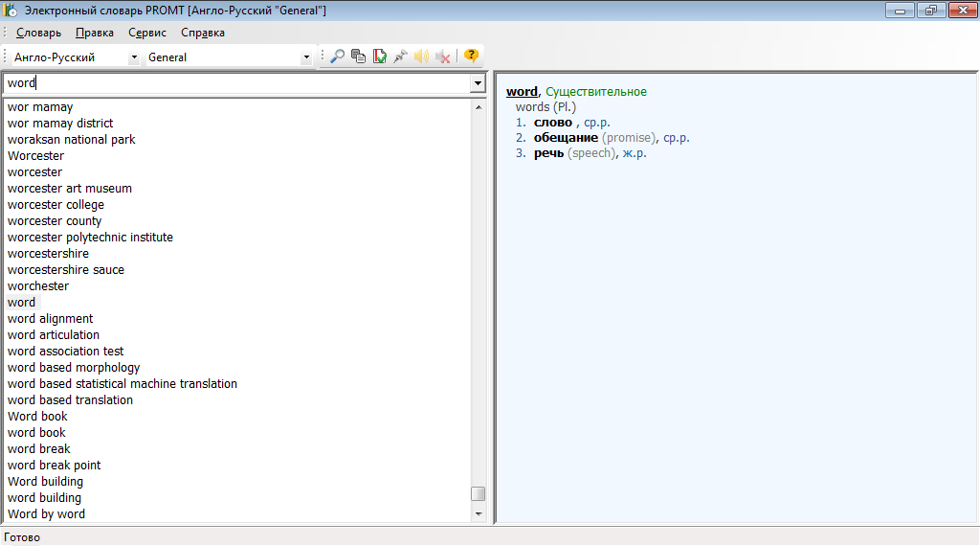Click the yellow help question mark icon
The height and width of the screenshot is (546, 980).
point(471,57)
